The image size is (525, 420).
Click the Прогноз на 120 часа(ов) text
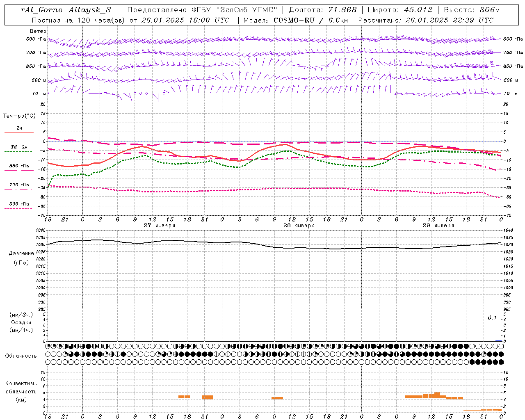pyautogui.click(x=78, y=20)
